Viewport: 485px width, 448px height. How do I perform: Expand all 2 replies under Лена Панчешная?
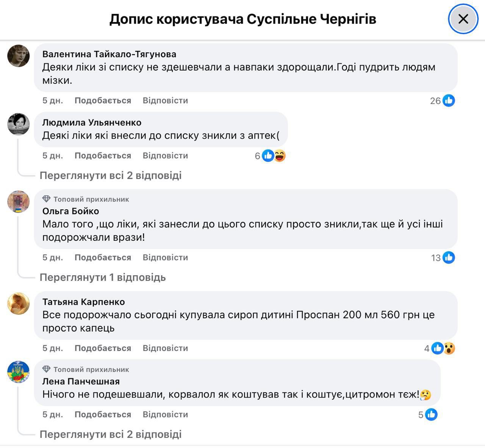coord(111,434)
